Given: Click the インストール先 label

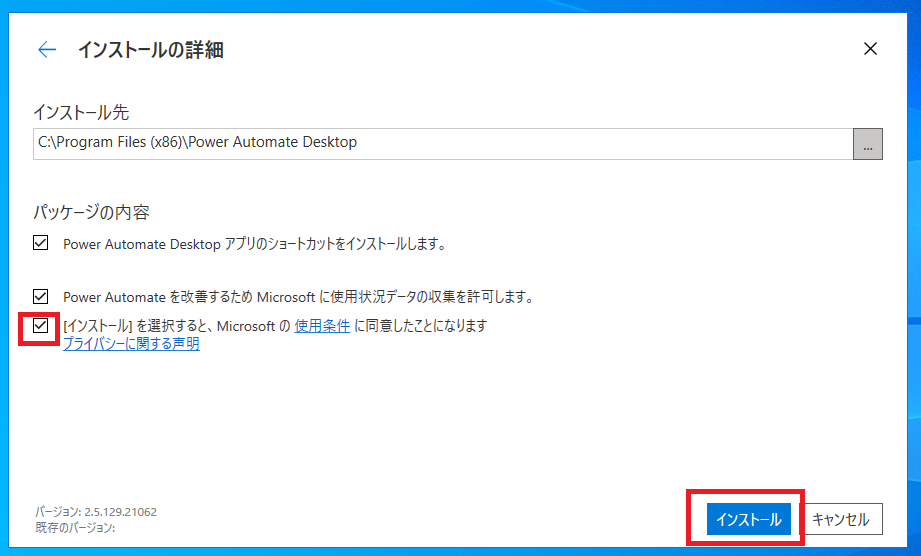Looking at the screenshot, I should [81, 111].
